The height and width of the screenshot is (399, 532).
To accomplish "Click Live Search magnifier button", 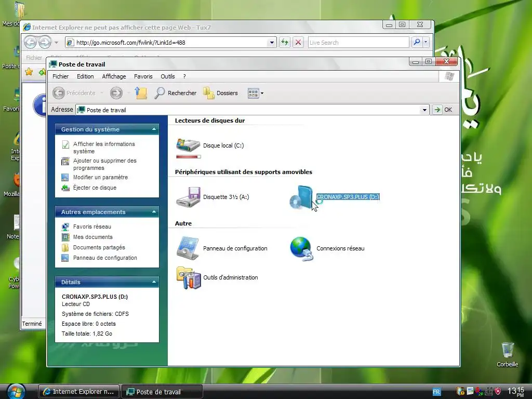I will click(417, 42).
